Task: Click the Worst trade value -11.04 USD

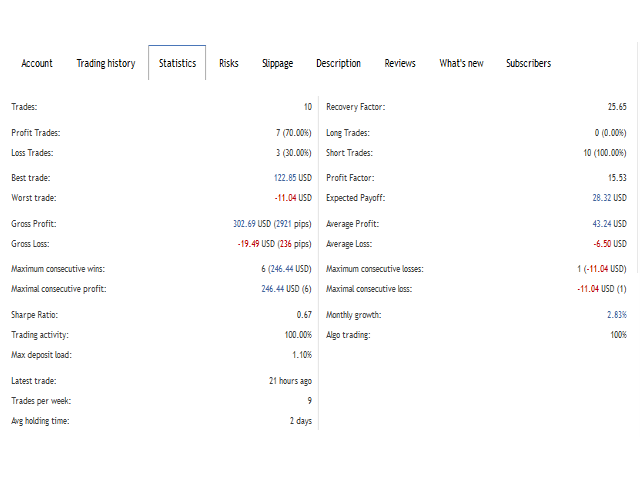Action: click(293, 198)
